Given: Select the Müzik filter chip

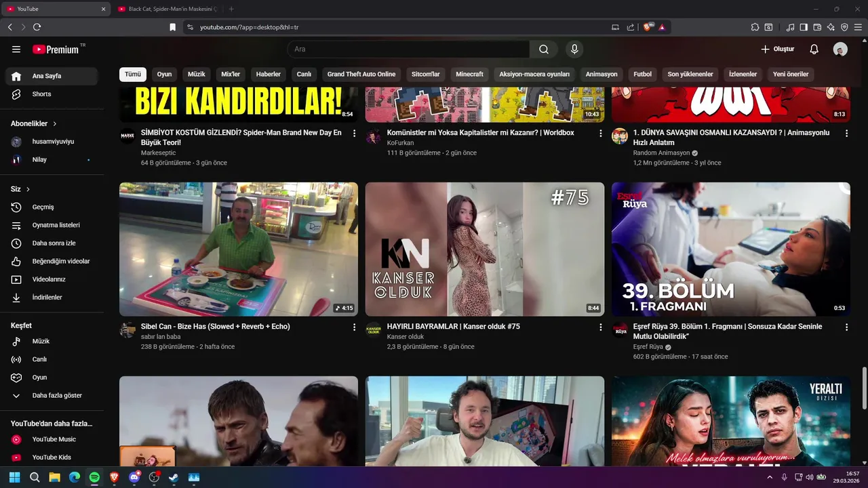Looking at the screenshot, I should 197,74.
